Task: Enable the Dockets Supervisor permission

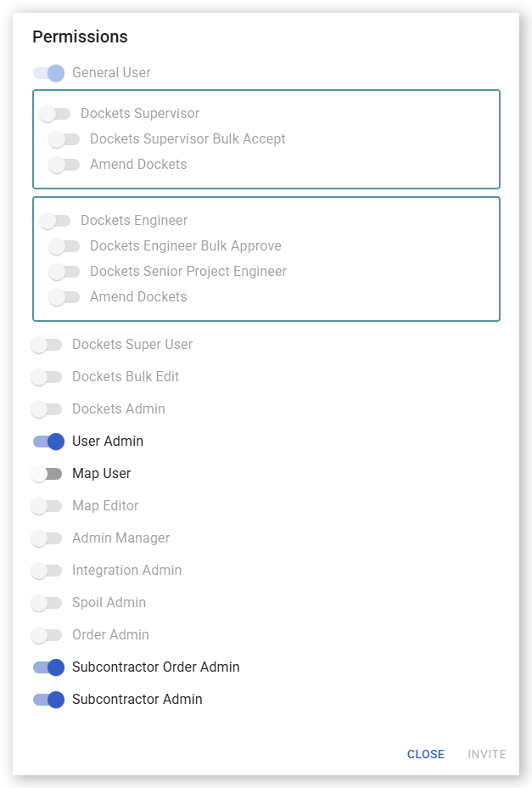Action: pos(55,114)
